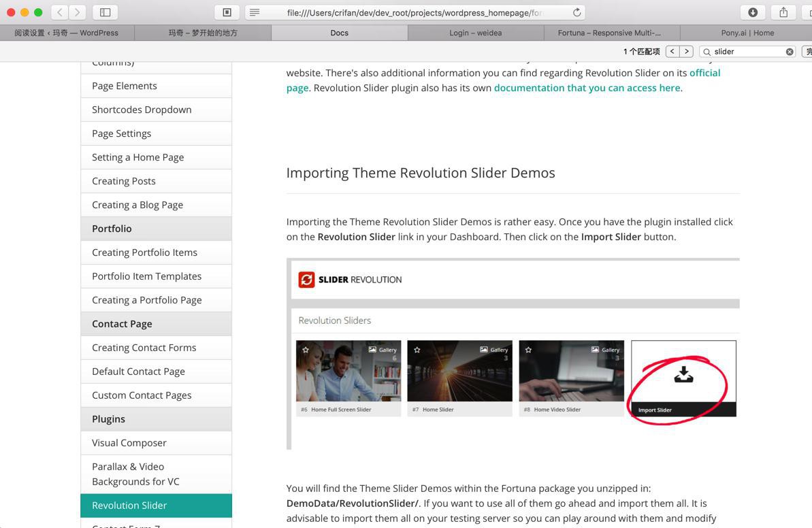Click Gallery icon on Home Video Slider
Screen dimensions: 812x528
595,350
